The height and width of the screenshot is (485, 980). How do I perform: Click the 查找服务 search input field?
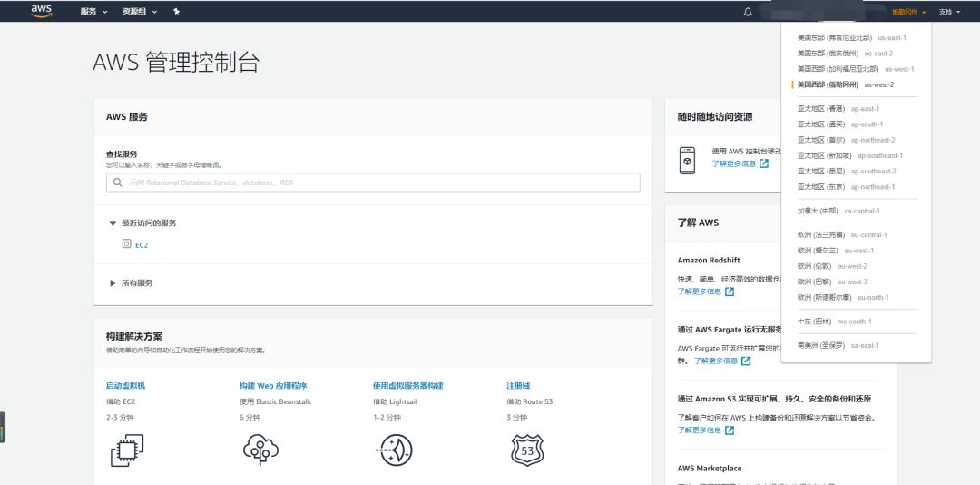373,183
